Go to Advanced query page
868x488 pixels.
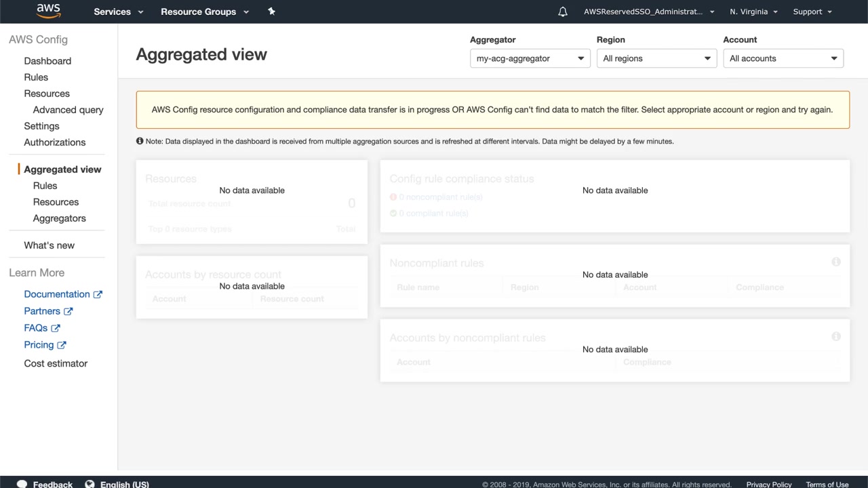tap(68, 110)
